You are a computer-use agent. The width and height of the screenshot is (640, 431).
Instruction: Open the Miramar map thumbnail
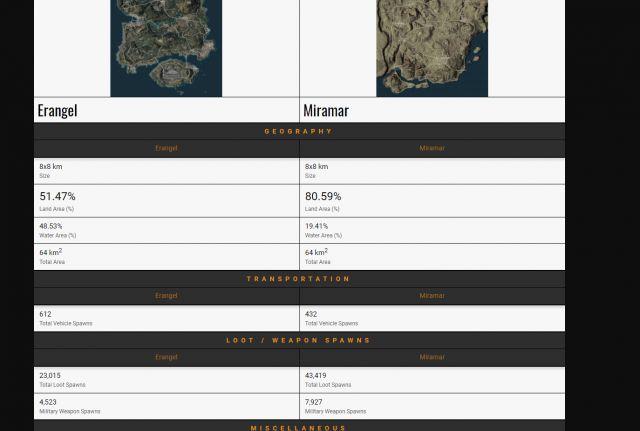[432, 48]
